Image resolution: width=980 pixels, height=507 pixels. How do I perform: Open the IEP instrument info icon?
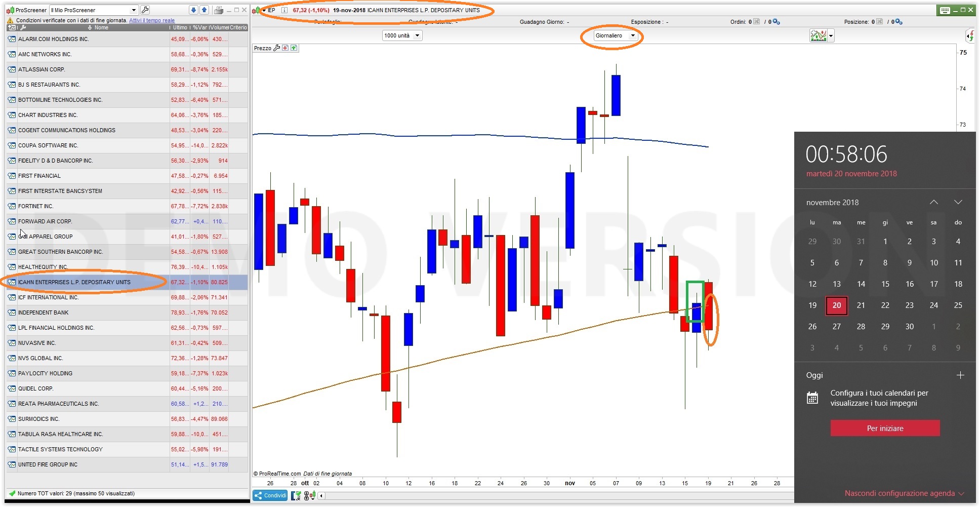coord(284,10)
